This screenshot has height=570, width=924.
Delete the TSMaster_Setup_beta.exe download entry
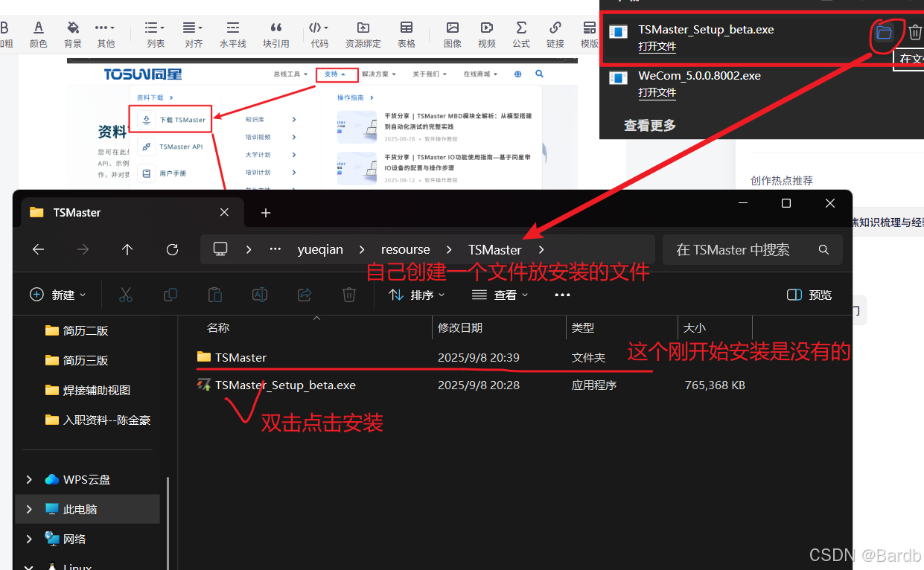pyautogui.click(x=916, y=33)
